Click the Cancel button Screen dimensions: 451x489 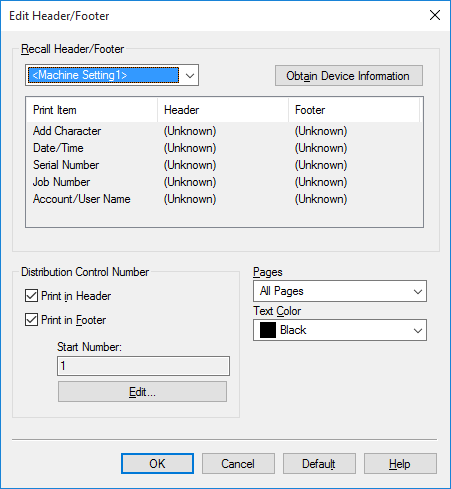(x=238, y=463)
